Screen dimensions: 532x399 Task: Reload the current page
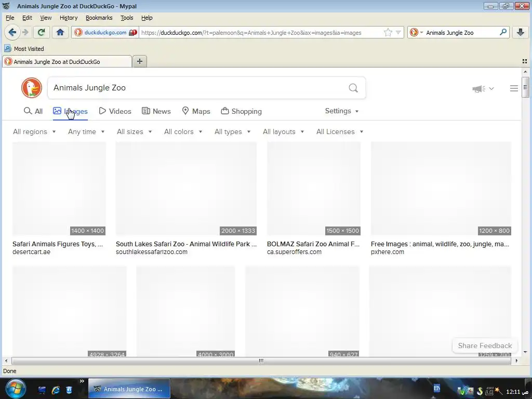click(x=42, y=32)
